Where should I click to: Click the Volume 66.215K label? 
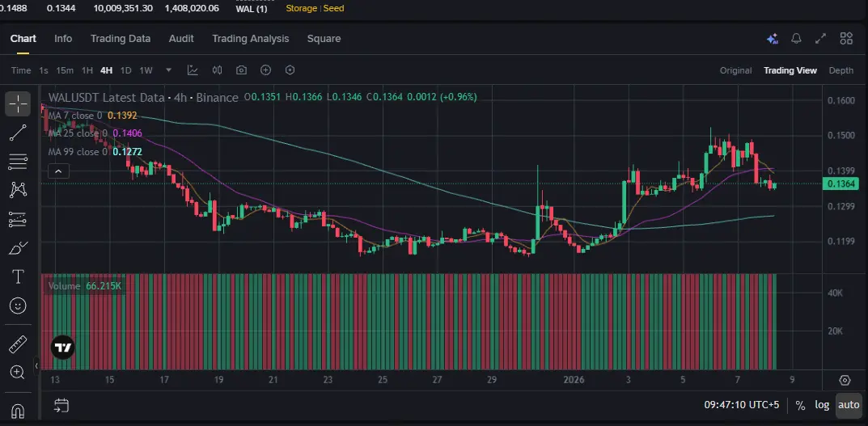coord(85,286)
